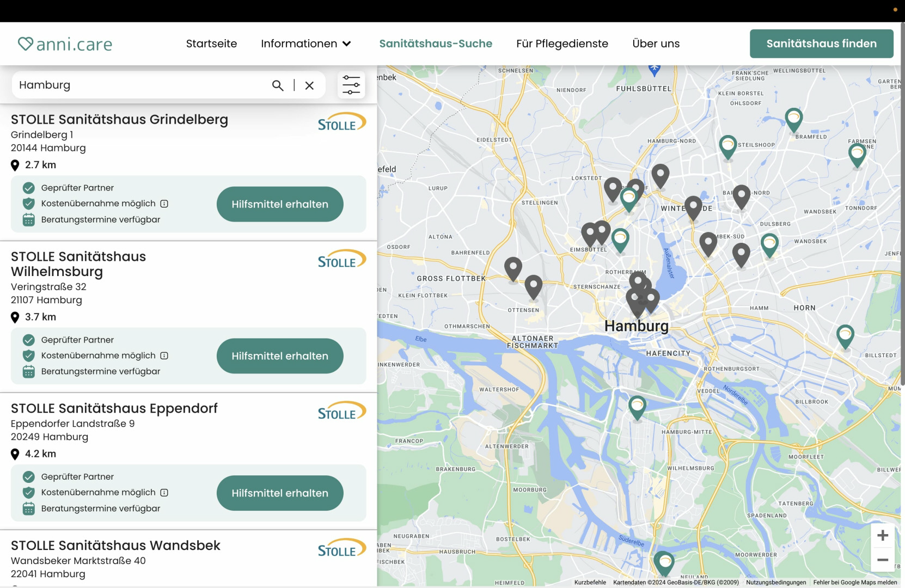The image size is (905, 588).
Task: Select green map marker near Billstedt
Action: click(x=845, y=336)
